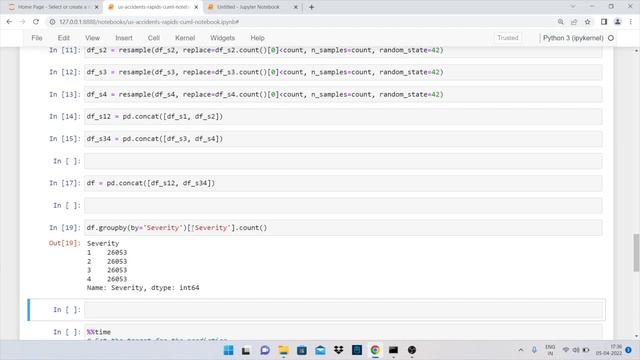Click cell 12 resample df_s3 code
640x360 pixels.
pos(343,72)
